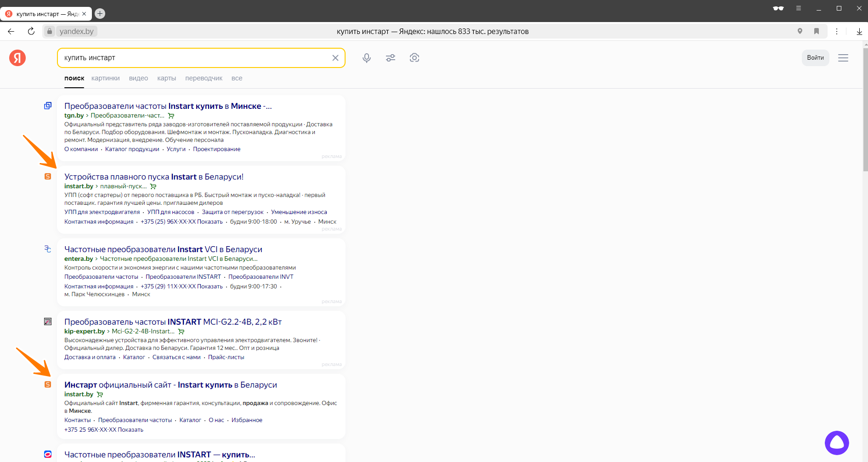
Task: Click 'Уменьшение износа' sitelink
Action: pyautogui.click(x=299, y=212)
